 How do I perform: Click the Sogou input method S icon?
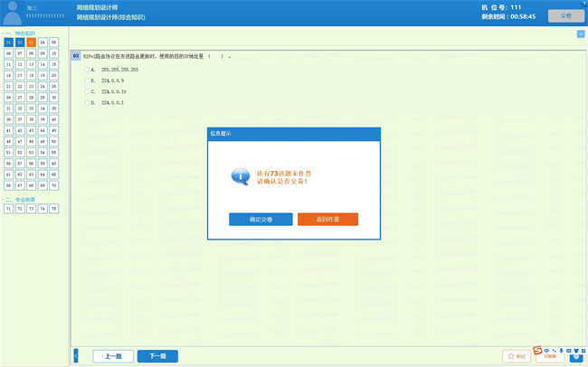tap(537, 351)
